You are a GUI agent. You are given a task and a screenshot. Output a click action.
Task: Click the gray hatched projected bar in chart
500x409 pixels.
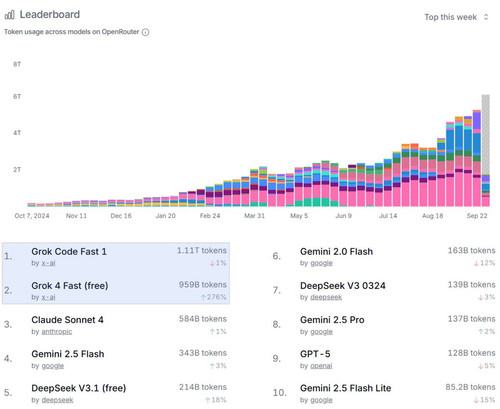tap(486, 134)
